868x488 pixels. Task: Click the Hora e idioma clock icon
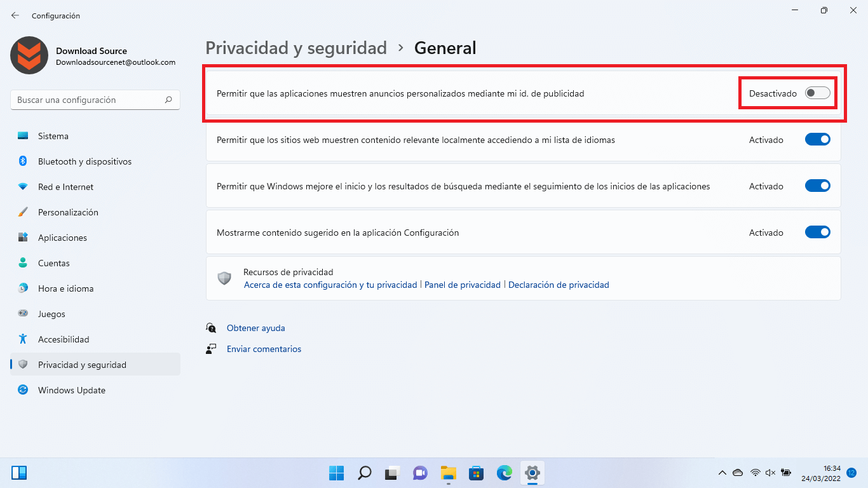23,288
